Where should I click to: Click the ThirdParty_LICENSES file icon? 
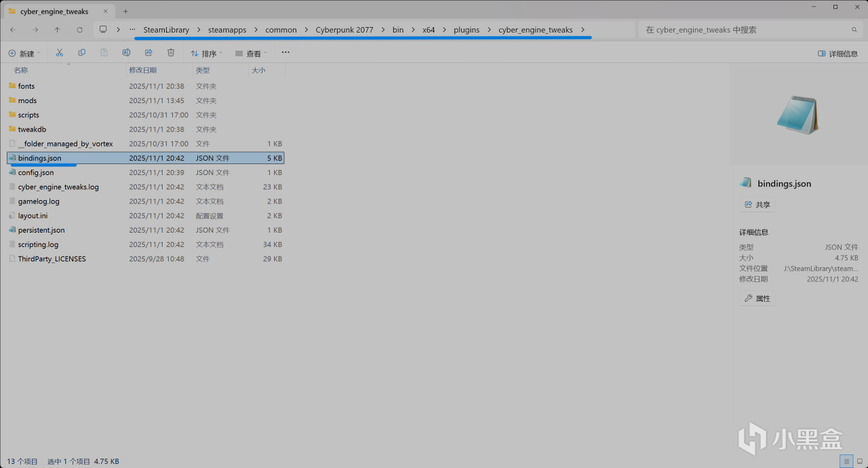pyautogui.click(x=12, y=259)
